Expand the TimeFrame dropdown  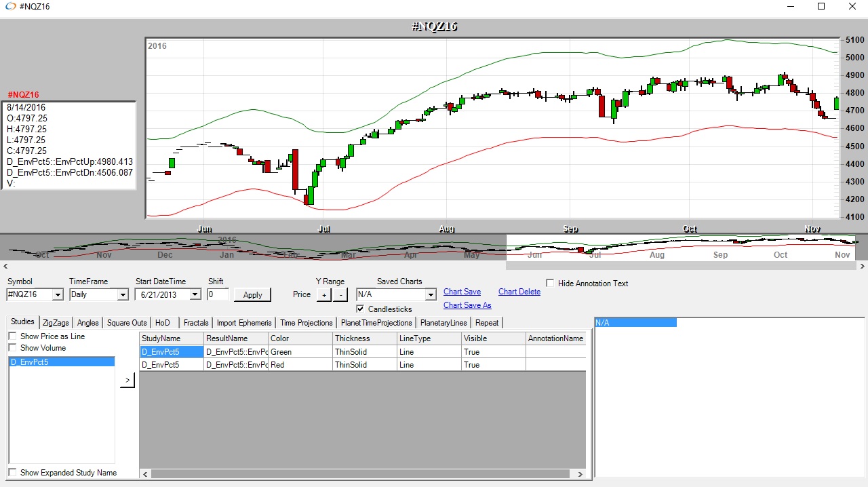pos(123,295)
